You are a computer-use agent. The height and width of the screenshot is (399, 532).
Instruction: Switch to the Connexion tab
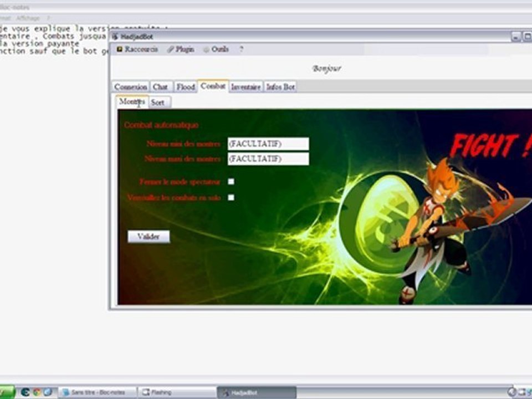[131, 87]
